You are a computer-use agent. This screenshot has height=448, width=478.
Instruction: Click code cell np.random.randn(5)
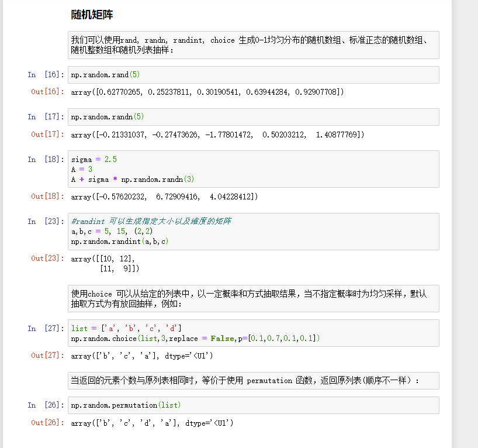pyautogui.click(x=254, y=117)
